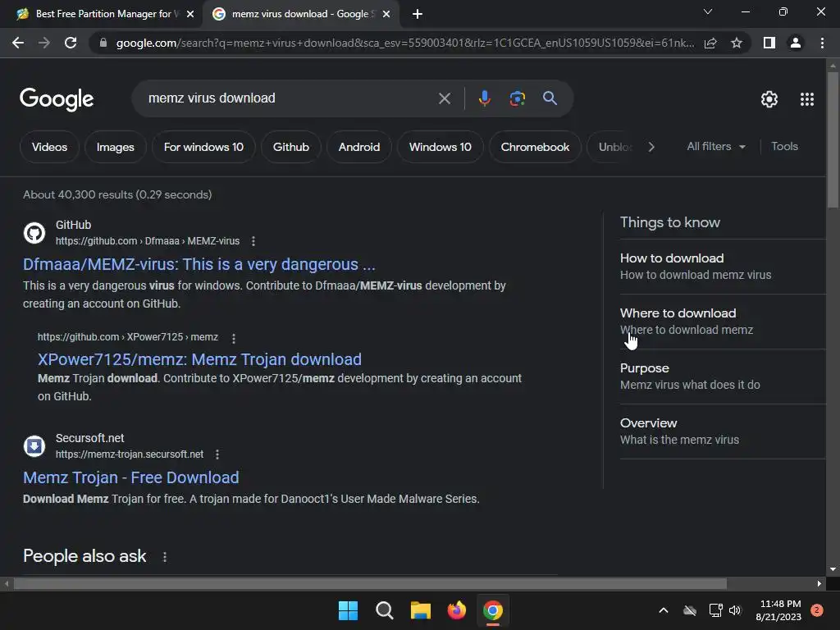The width and height of the screenshot is (840, 630).
Task: Bookmark this tab with the star
Action: pyautogui.click(x=737, y=43)
